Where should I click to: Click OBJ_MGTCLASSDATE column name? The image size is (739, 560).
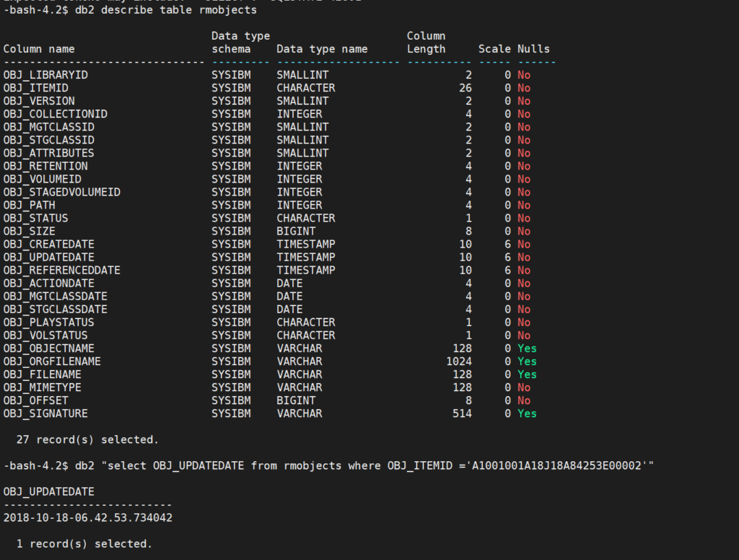pyautogui.click(x=55, y=297)
